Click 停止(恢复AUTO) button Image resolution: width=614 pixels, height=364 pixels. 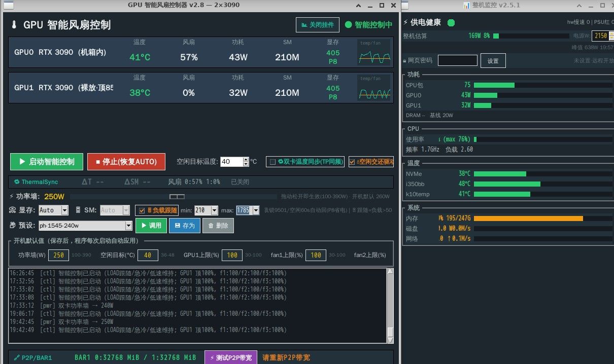[x=126, y=162]
